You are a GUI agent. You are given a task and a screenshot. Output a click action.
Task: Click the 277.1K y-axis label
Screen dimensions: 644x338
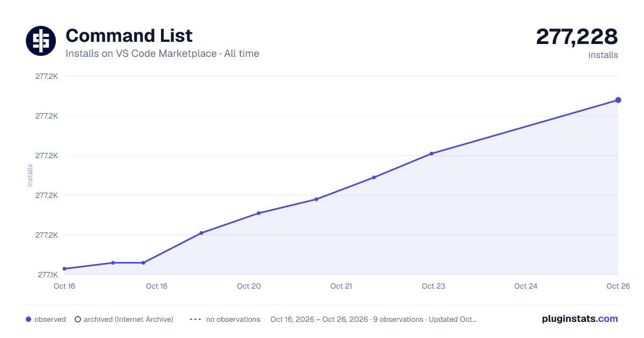point(48,275)
